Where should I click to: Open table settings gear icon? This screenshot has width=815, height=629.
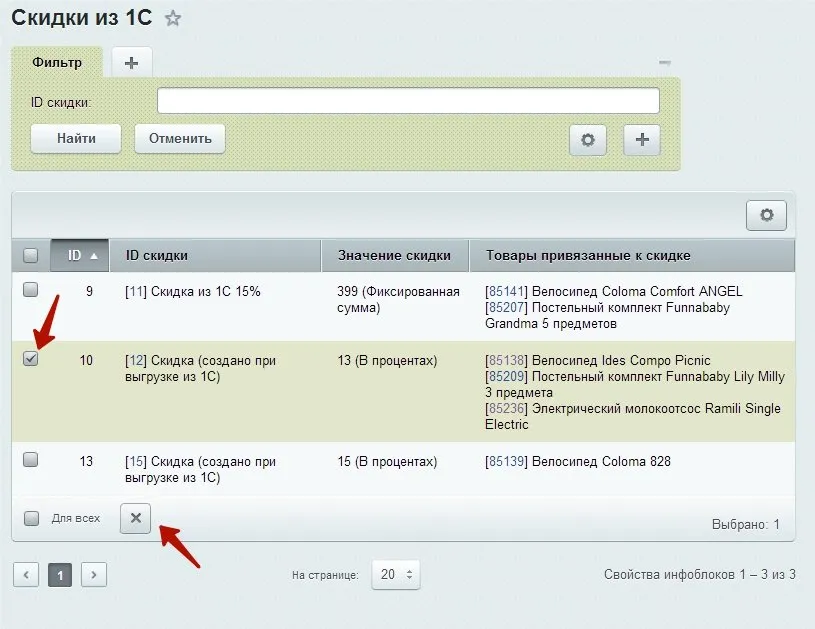click(x=766, y=215)
